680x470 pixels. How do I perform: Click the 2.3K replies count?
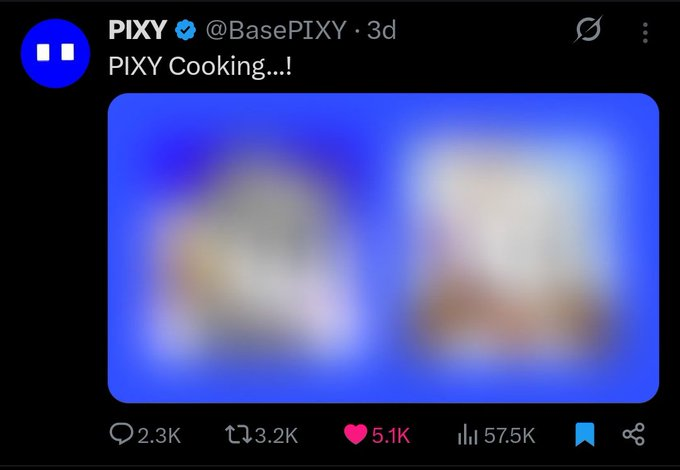[159, 435]
